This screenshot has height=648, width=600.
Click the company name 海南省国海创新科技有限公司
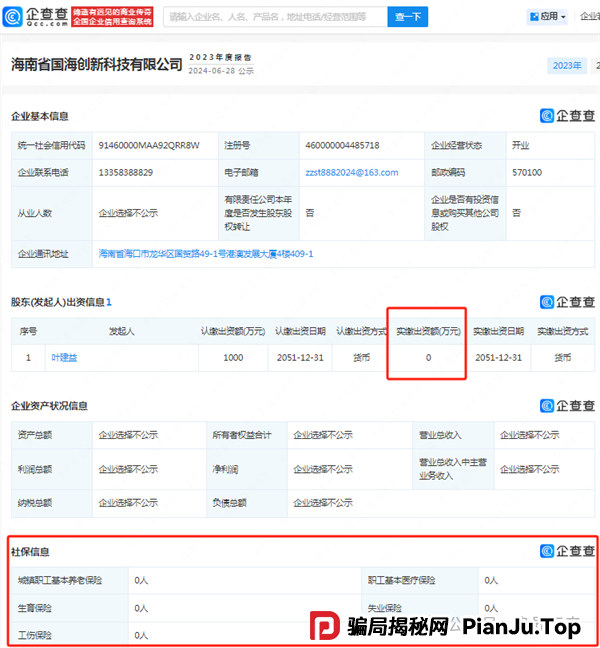[x=97, y=64]
